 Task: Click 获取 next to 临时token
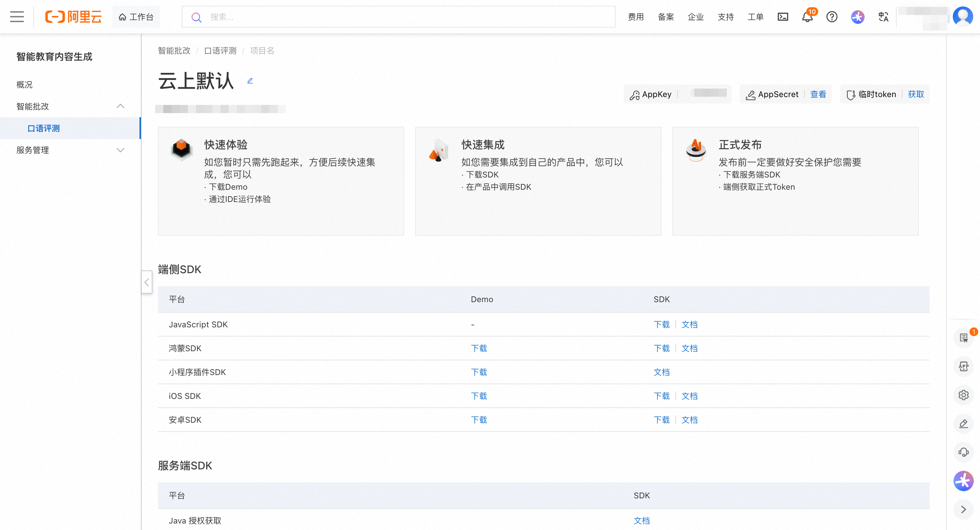(x=916, y=94)
